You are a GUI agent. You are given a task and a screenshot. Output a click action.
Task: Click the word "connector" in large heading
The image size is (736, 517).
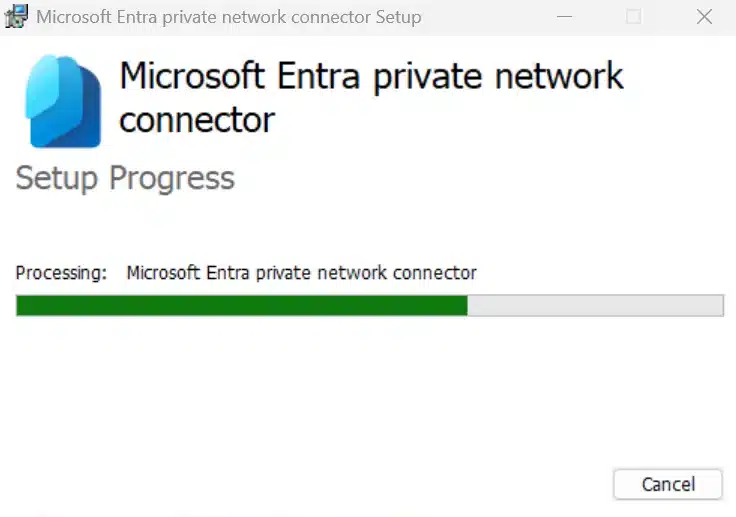coord(196,120)
